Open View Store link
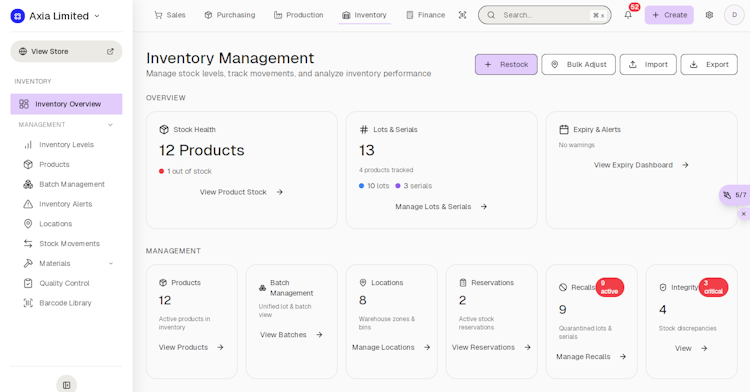The image size is (750, 392). [x=66, y=51]
